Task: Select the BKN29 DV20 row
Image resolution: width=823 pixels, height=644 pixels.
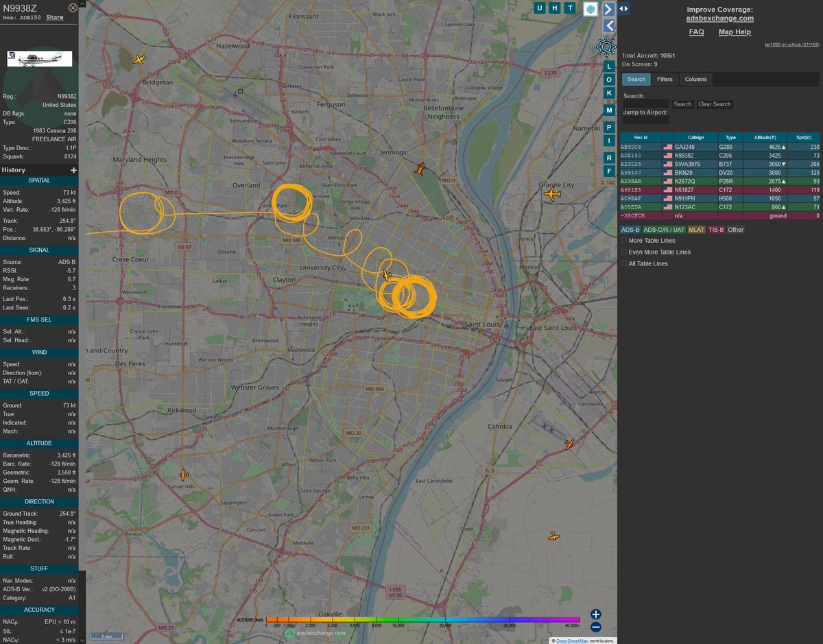Action: pos(720,173)
